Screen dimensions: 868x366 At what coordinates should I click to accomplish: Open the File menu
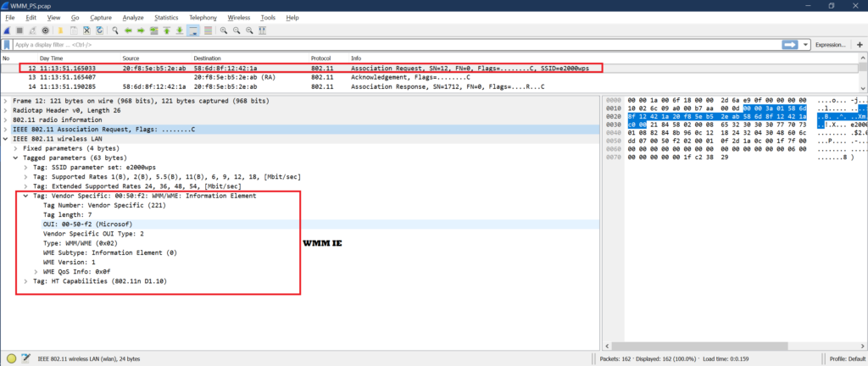[10, 18]
